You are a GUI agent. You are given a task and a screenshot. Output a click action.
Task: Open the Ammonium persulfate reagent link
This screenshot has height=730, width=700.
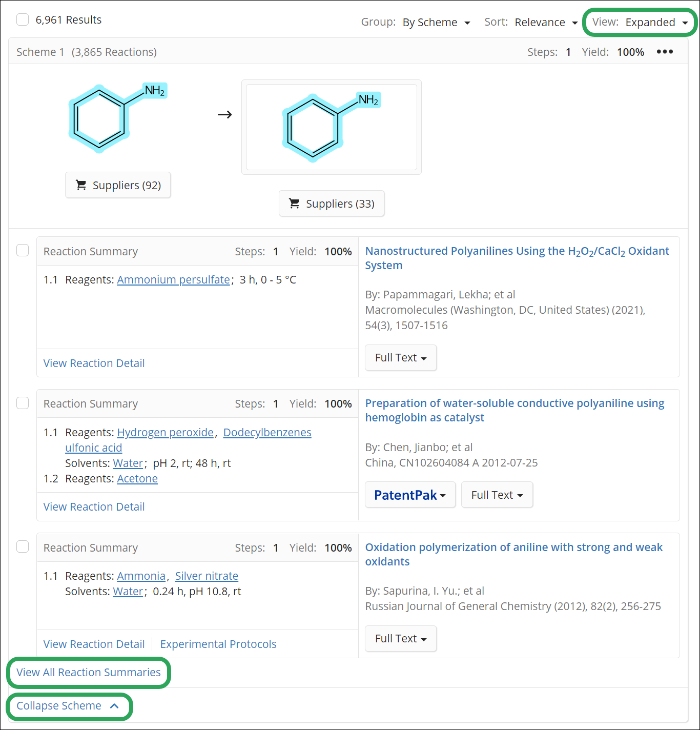[x=173, y=280]
